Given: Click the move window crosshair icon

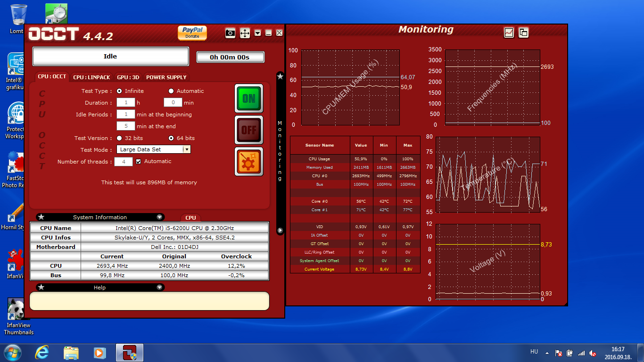Looking at the screenshot, I should pyautogui.click(x=245, y=33).
